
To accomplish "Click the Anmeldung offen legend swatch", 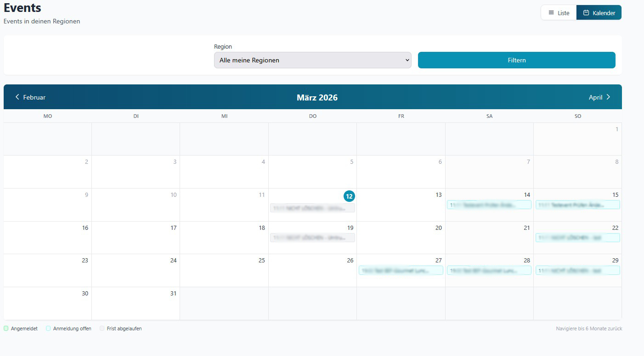I will (x=48, y=328).
